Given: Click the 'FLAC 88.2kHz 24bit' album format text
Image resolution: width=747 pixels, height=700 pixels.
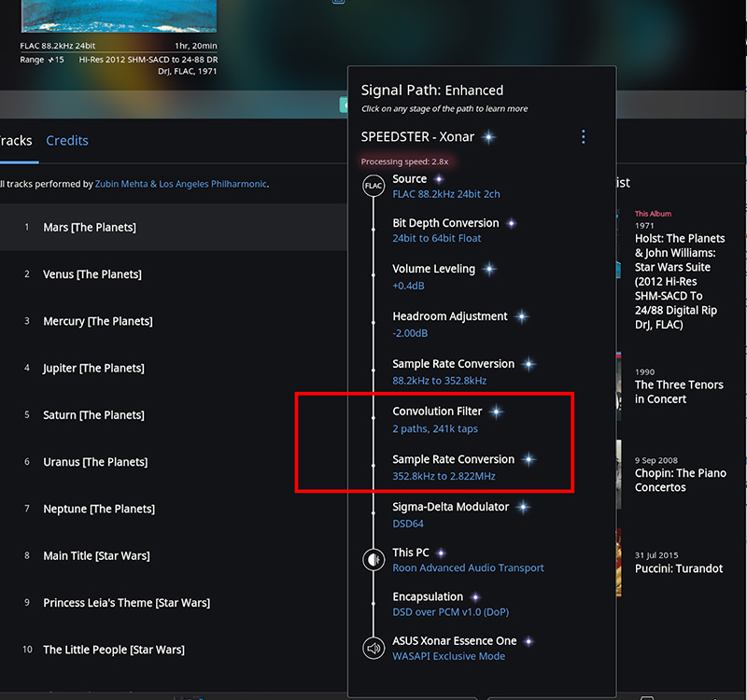Looking at the screenshot, I should pos(58,46).
